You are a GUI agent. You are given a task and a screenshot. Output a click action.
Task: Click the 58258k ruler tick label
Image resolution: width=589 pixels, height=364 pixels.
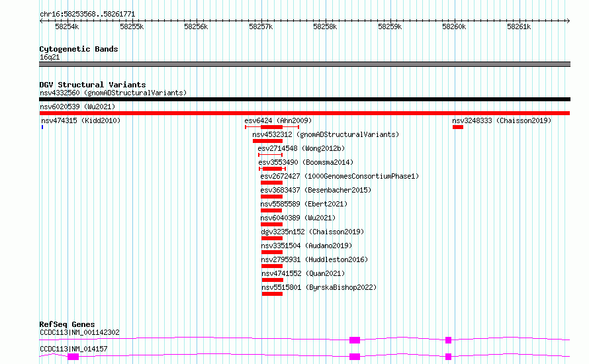[326, 27]
